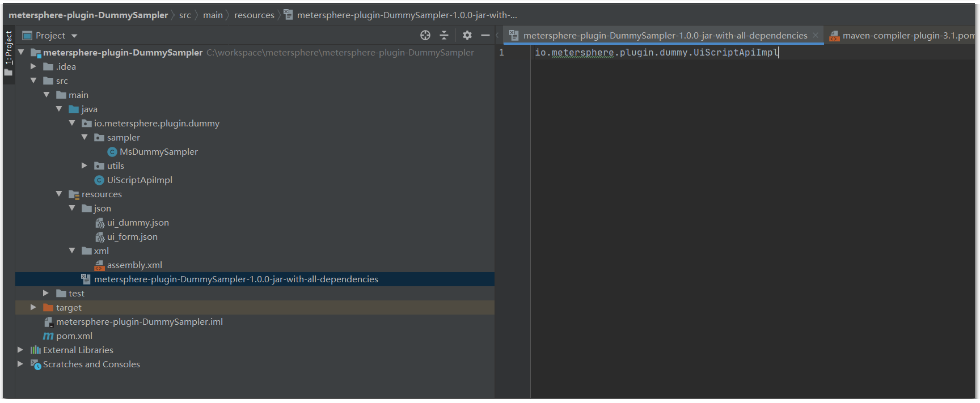Click in editor line containing UiScriptApiImpl

(657, 53)
